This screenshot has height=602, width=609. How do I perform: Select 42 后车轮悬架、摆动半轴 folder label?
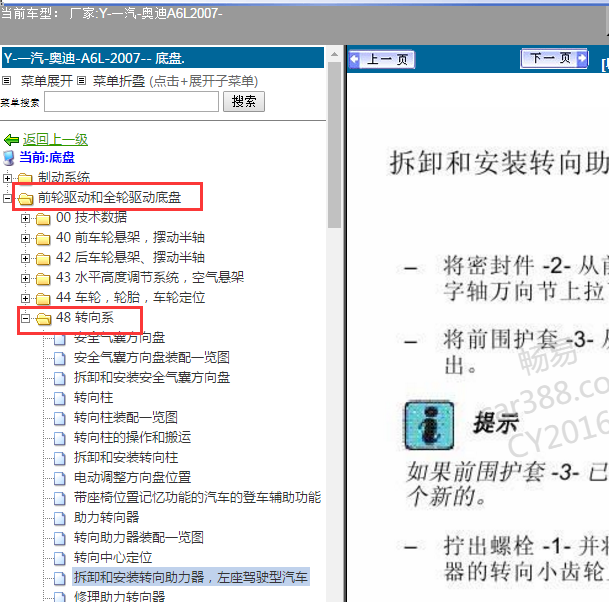coord(130,258)
